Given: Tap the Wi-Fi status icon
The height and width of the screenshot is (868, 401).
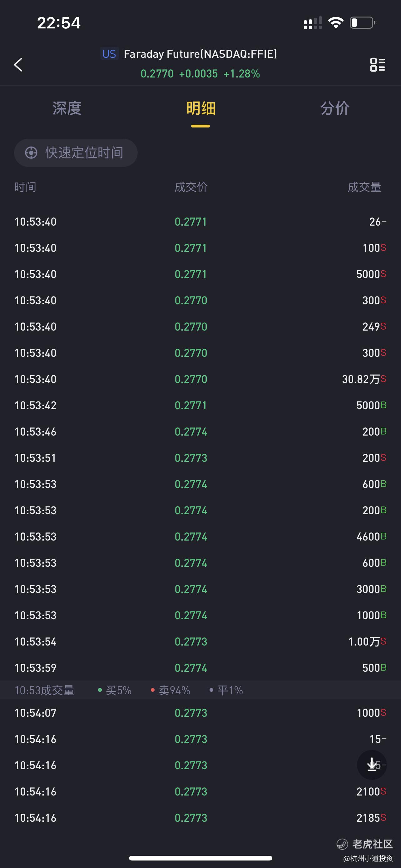Looking at the screenshot, I should [336, 22].
